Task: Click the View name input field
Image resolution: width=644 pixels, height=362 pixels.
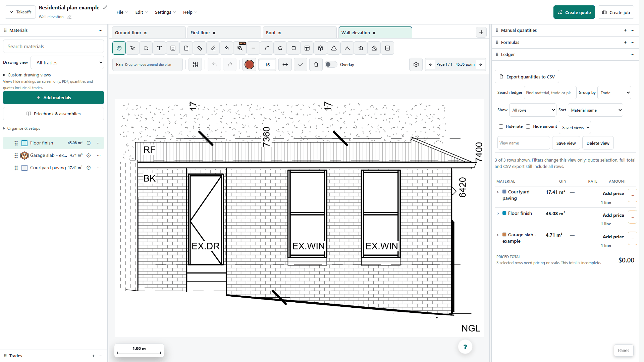Action: pyautogui.click(x=524, y=143)
